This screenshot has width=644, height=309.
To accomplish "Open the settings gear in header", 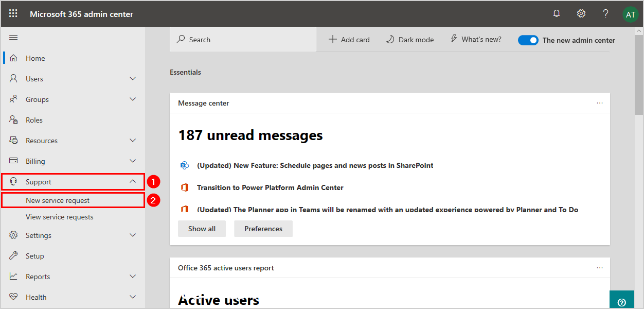I will pyautogui.click(x=581, y=14).
